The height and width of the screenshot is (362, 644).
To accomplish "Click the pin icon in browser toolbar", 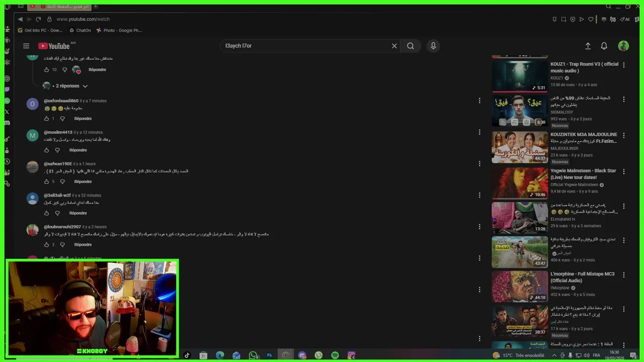I will (x=554, y=19).
